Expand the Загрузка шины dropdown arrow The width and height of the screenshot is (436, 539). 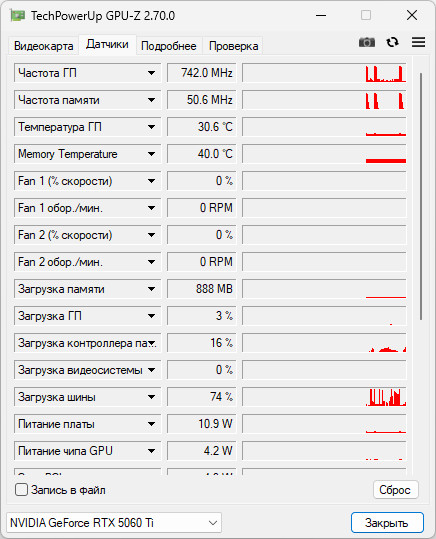pyautogui.click(x=151, y=397)
